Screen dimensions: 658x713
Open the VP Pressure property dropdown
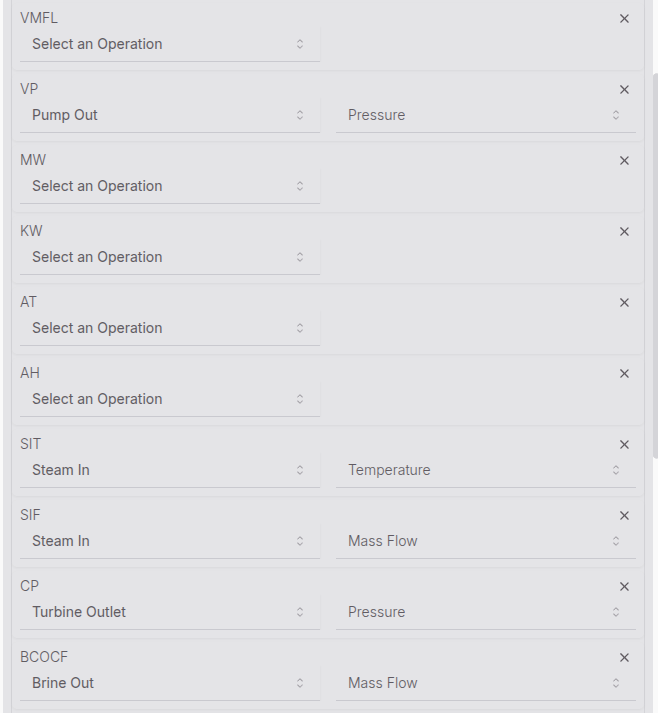tap(485, 116)
